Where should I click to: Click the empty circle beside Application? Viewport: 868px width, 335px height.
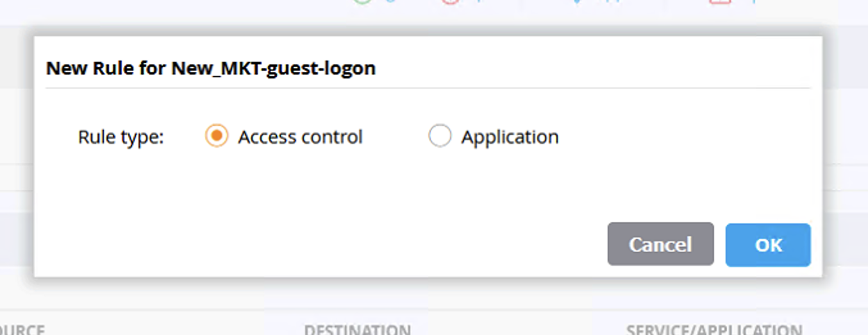440,136
